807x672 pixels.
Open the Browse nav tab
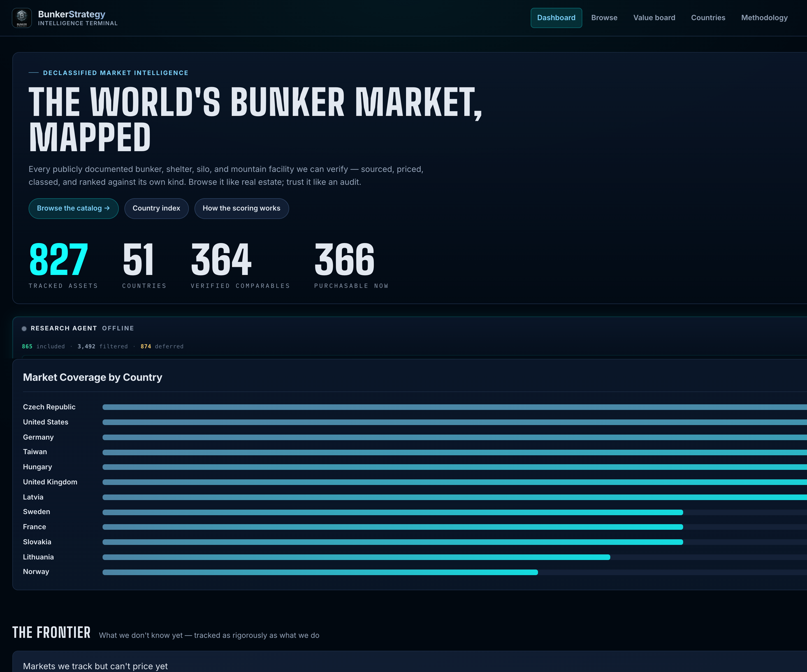click(604, 18)
